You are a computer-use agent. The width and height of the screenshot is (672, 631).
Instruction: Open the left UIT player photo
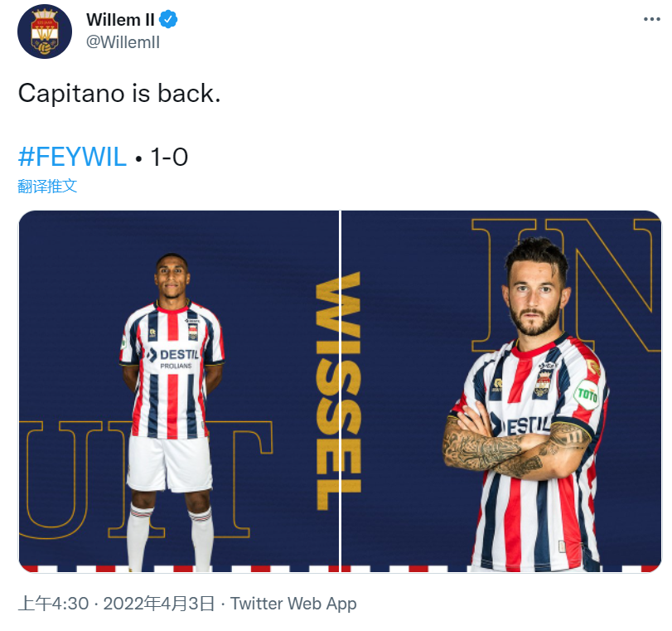pos(179,391)
